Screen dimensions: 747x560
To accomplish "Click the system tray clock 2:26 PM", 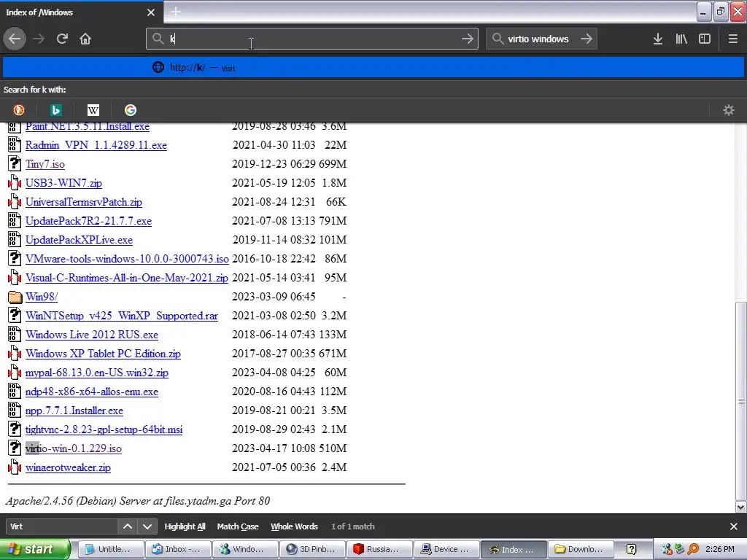I will 720,549.
